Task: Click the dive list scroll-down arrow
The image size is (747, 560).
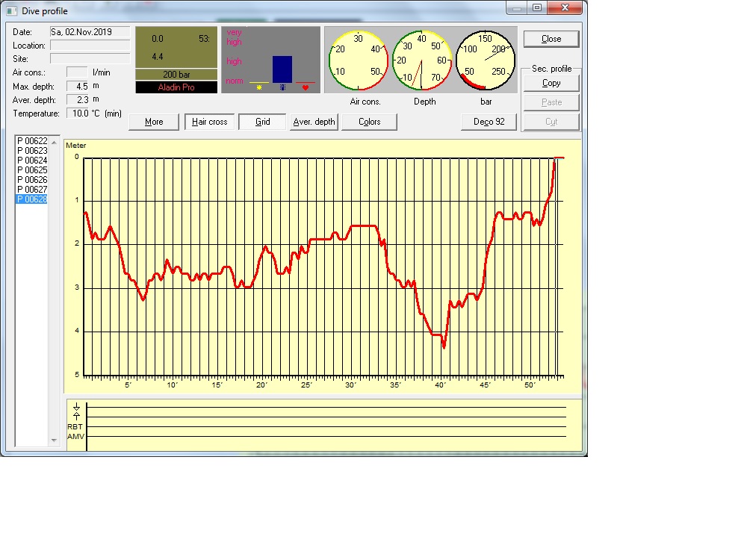Action: [x=54, y=441]
